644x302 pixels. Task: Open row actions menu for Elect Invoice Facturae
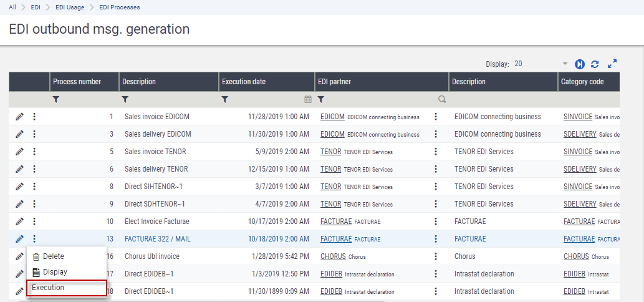[x=34, y=222]
